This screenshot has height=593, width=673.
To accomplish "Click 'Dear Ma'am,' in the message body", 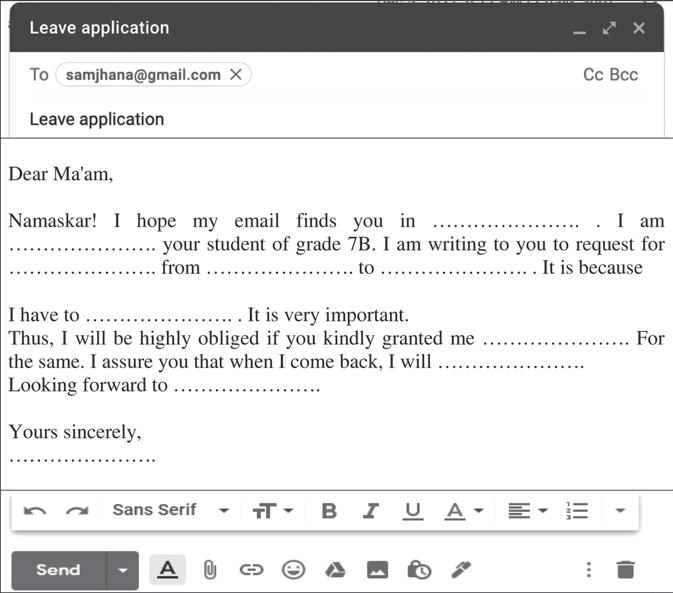I will coord(61,175).
